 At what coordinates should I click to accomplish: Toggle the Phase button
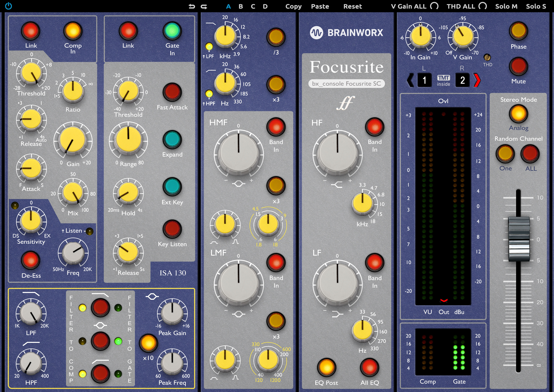(519, 31)
